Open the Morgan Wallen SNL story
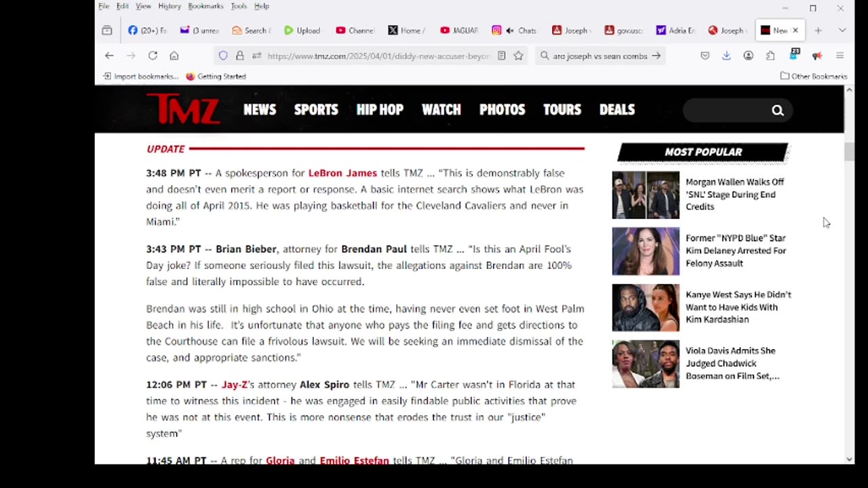 coord(735,195)
